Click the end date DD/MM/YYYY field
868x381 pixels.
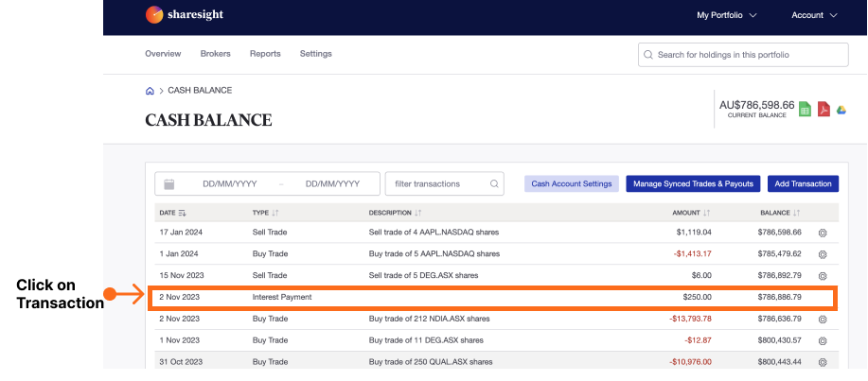[x=332, y=184]
